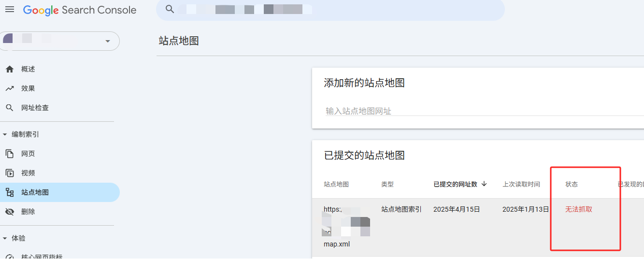Viewport: 644px width, 260px height.
Task: Open the property selector dropdown
Action: pos(107,41)
